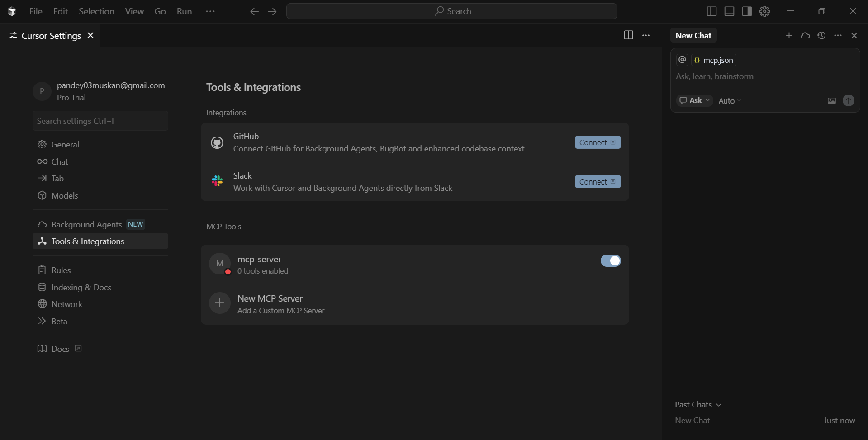Focus the Ask, learn, brainstorm chat input
This screenshot has width=868, height=440.
(x=764, y=76)
